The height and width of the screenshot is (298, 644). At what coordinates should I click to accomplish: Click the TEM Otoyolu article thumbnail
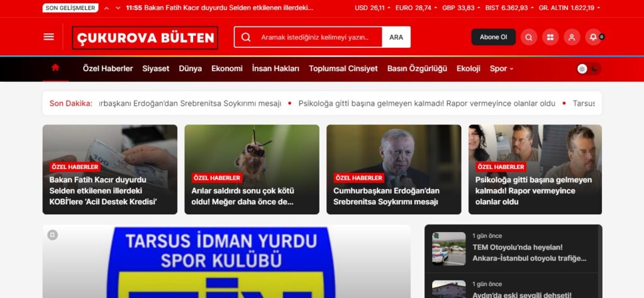[x=448, y=249]
